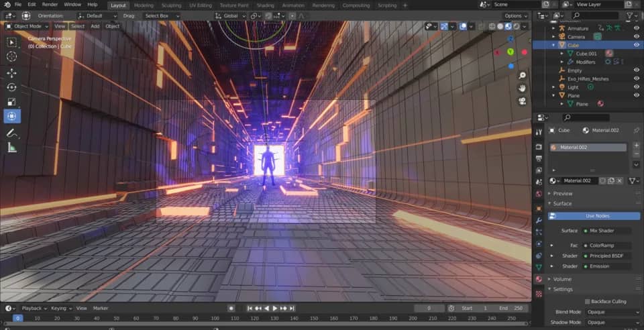Open the Shadow Mode dropdown
Image resolution: width=644 pixels, height=330 pixels.
tap(612, 323)
